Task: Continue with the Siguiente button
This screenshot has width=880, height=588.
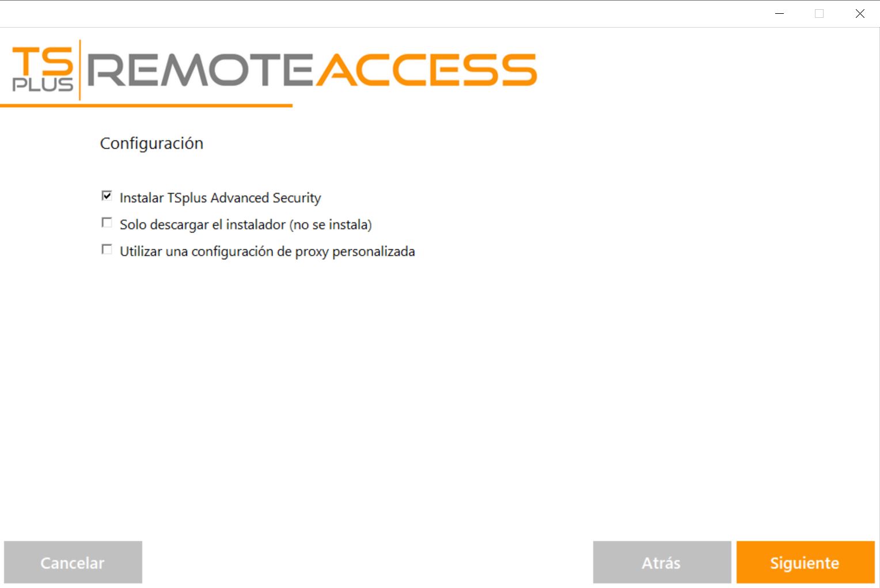Action: pyautogui.click(x=805, y=562)
